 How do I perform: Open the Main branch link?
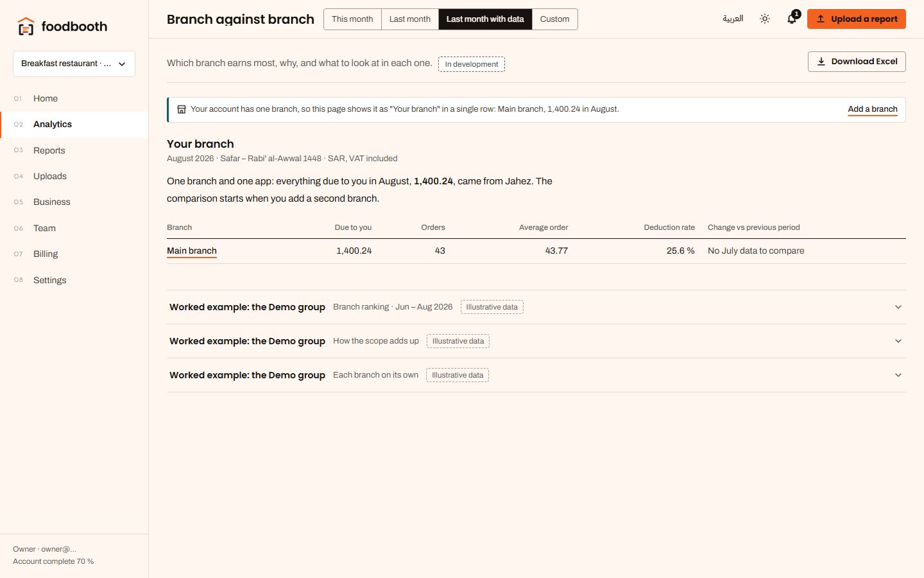tap(192, 251)
